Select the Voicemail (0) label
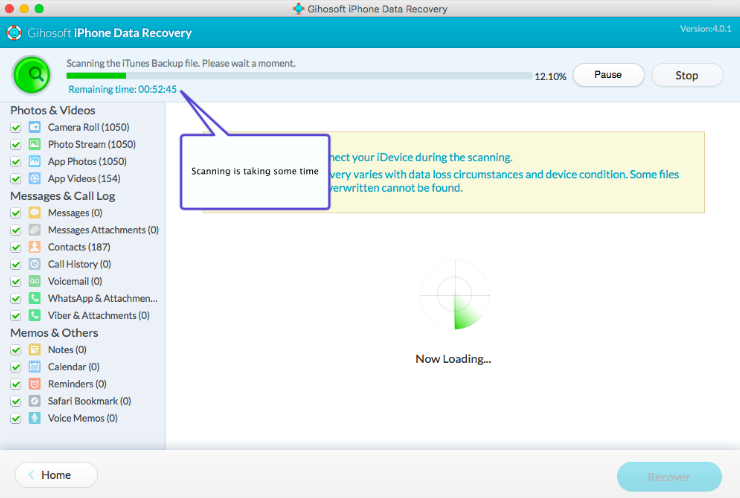The width and height of the screenshot is (740, 498). [75, 281]
